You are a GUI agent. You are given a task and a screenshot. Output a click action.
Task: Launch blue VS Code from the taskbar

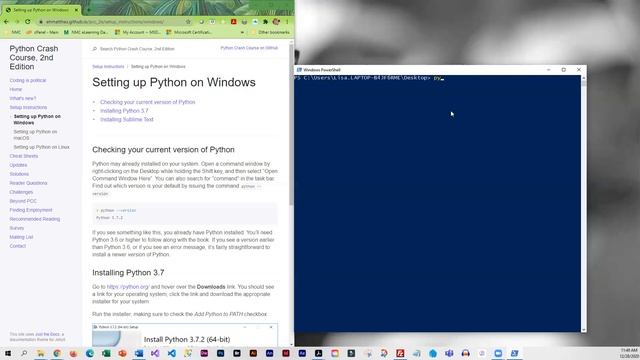171,353
